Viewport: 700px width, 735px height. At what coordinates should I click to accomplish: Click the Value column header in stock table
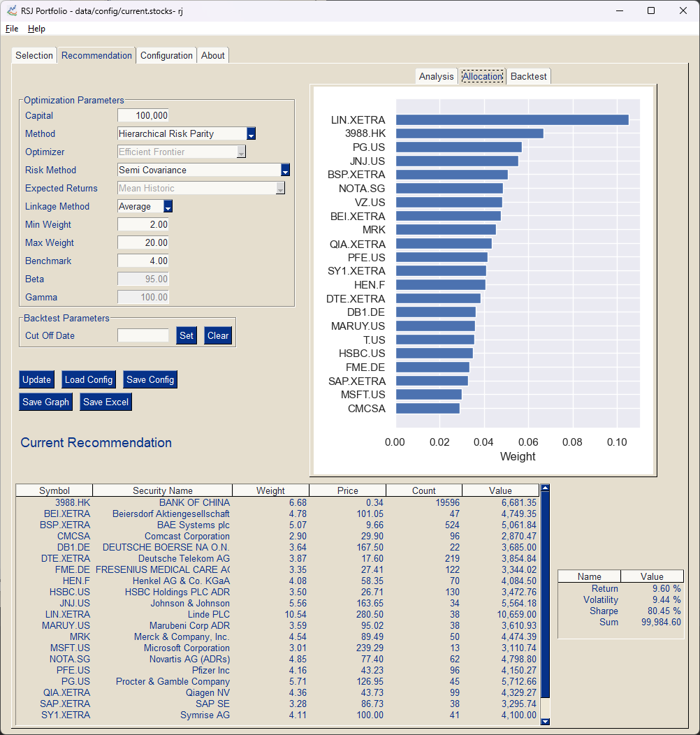coord(500,490)
